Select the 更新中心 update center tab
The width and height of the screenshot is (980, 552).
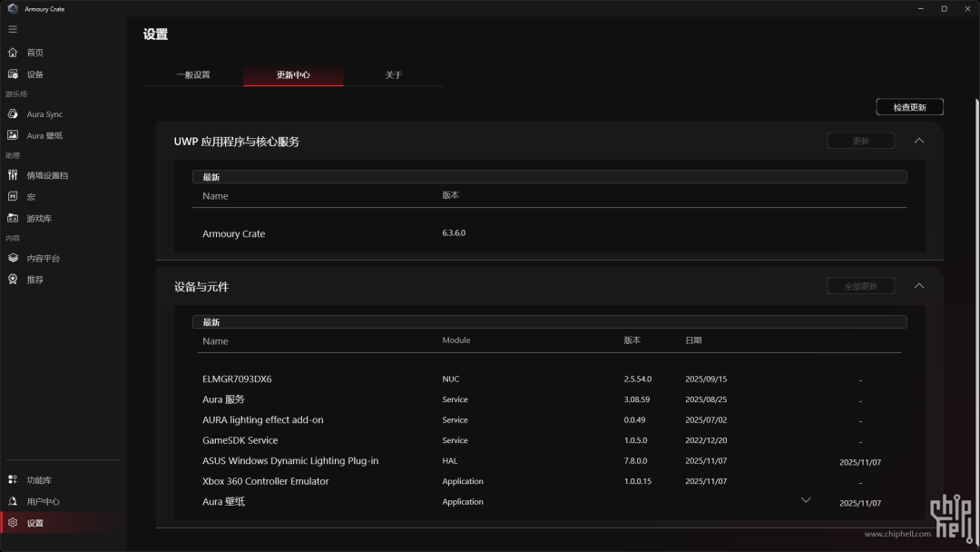[293, 75]
